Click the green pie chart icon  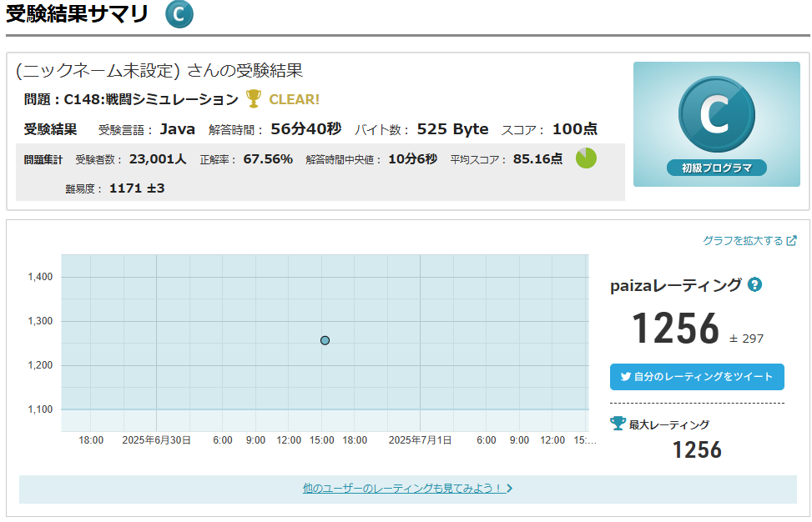click(x=586, y=158)
